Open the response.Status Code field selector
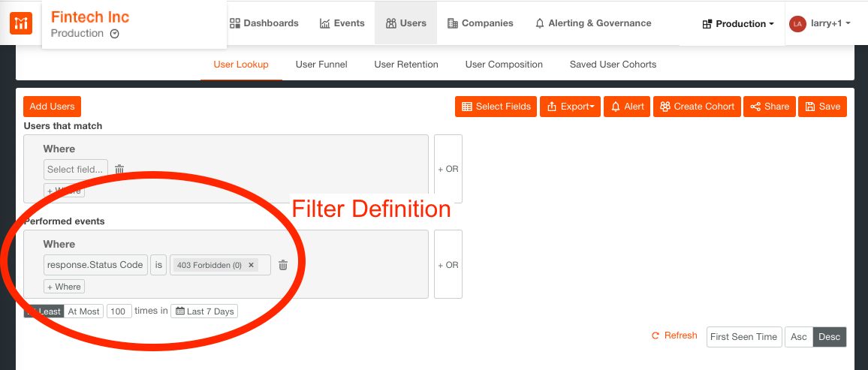The width and height of the screenshot is (868, 370). (96, 265)
